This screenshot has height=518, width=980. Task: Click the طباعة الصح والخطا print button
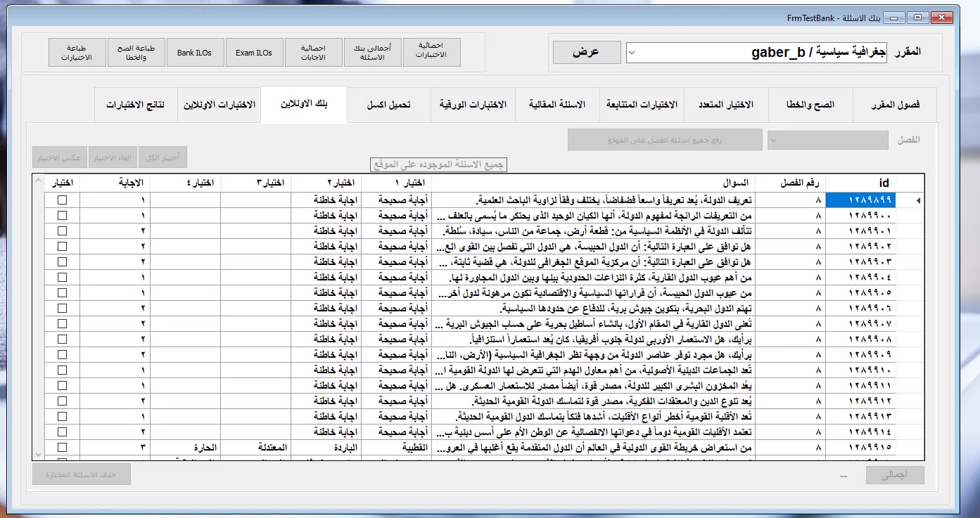[136, 52]
